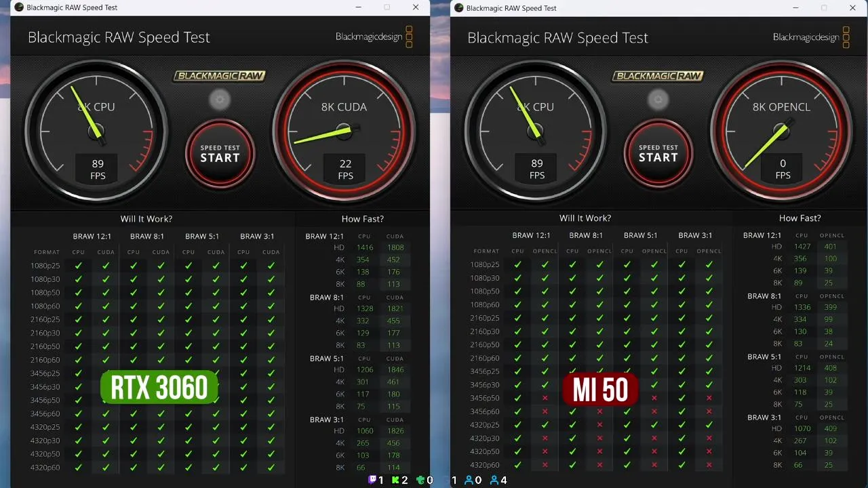868x488 pixels.
Task: Click the 1821 CUDA value for BRAW 8:1 HD
Action: point(395,308)
